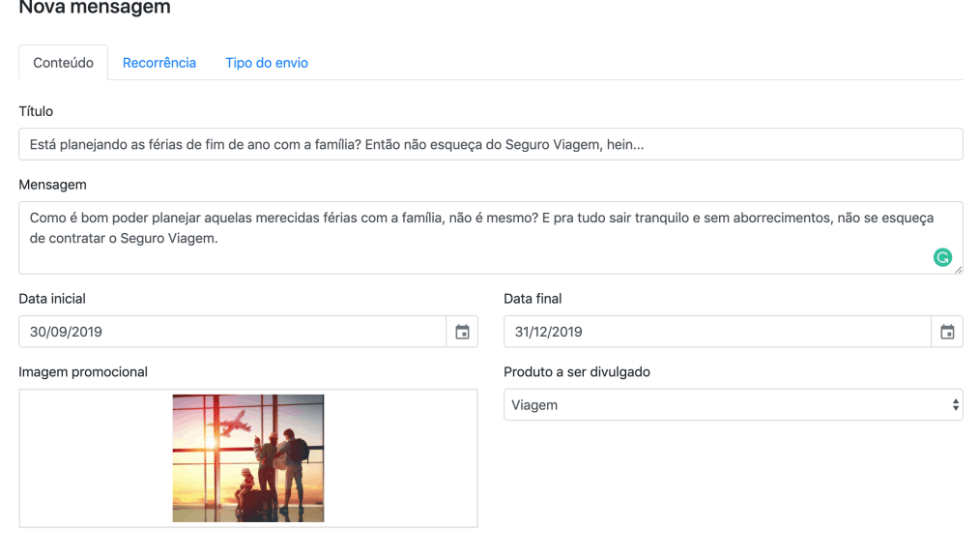Switch to the Conteúdo tab
This screenshot has height=558, width=980.
(x=63, y=63)
